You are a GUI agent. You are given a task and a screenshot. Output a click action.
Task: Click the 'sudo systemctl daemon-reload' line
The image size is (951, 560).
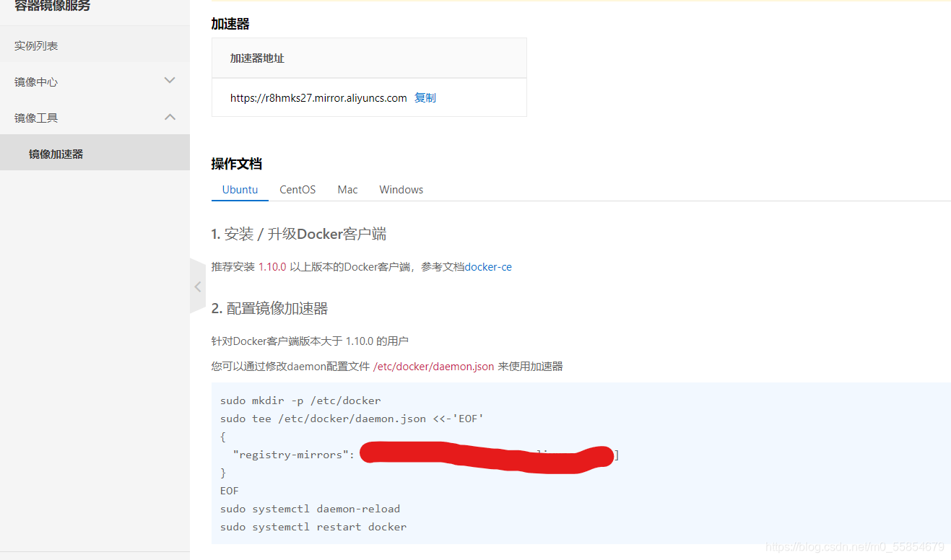310,508
